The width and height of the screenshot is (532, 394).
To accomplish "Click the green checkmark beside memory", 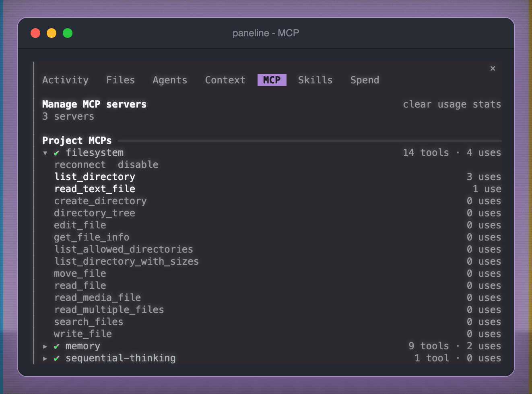I will (x=57, y=346).
